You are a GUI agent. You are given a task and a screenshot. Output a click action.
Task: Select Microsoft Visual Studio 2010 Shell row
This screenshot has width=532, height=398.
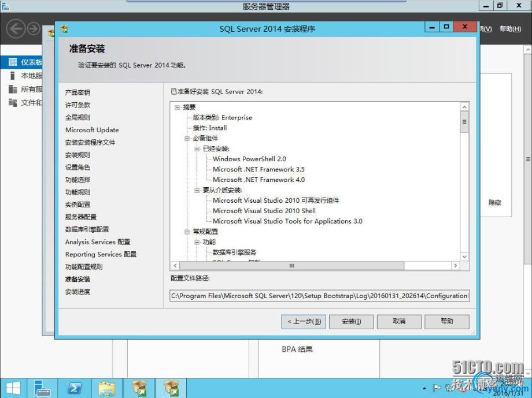tap(264, 211)
